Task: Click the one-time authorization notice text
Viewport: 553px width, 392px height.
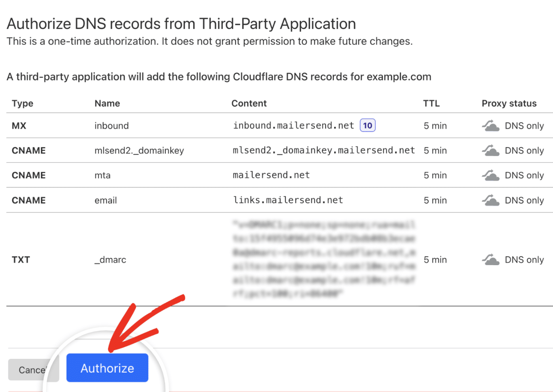Action: click(210, 41)
